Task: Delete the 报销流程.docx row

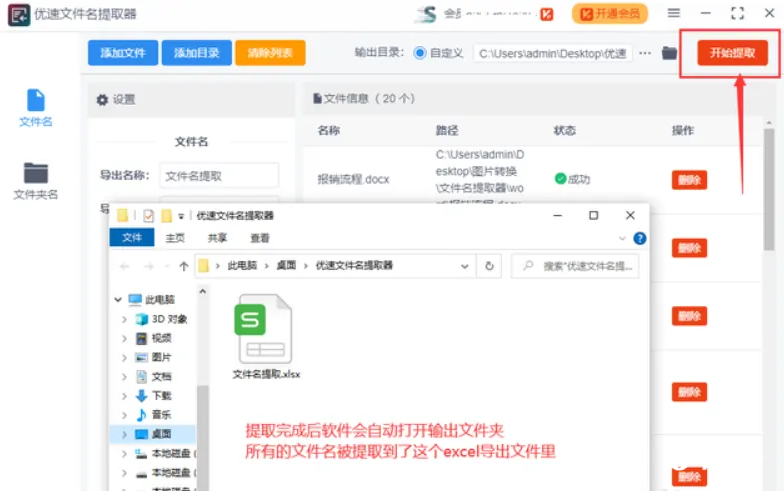Action: pos(689,180)
